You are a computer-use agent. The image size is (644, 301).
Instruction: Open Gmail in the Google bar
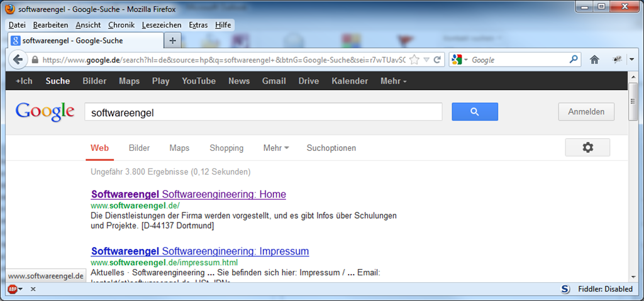click(274, 81)
